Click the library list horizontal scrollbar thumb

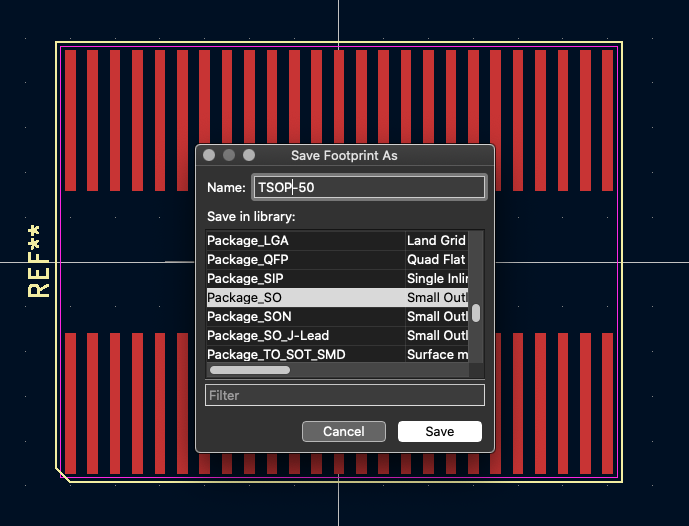249,370
